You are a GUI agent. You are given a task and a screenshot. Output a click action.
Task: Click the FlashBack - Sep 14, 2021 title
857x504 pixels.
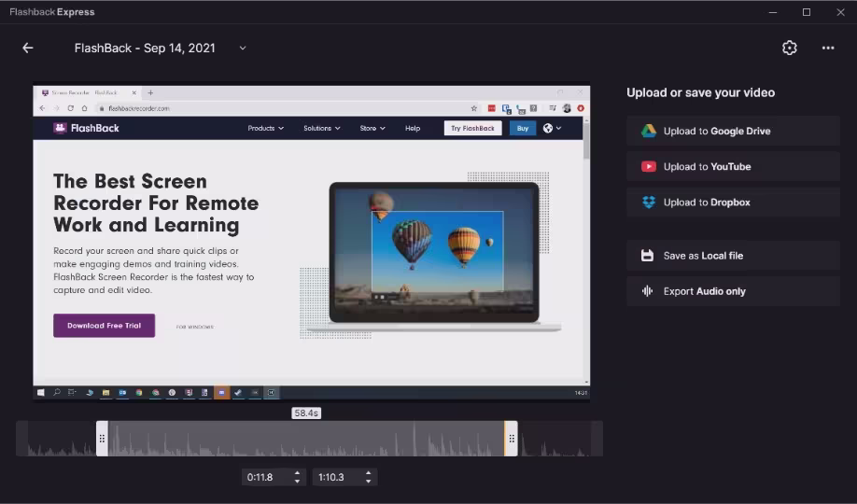145,49
